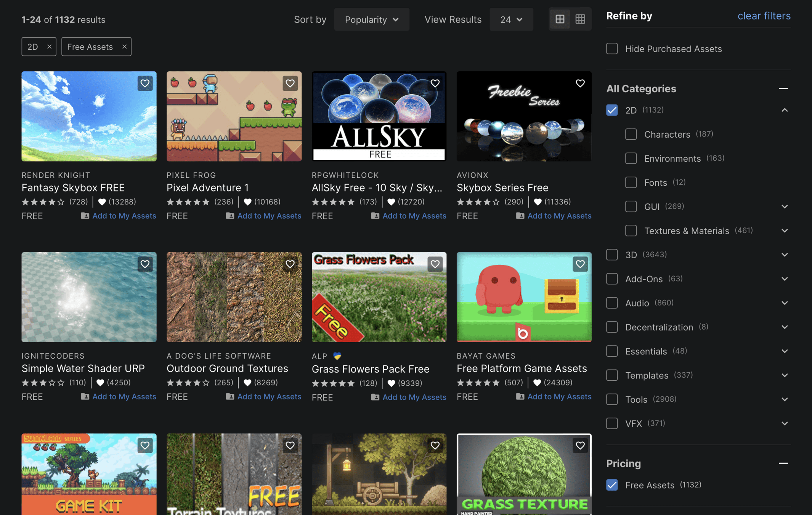The image size is (812, 515).
Task: Click heart on Simple Water Shader URP
Action: tap(145, 264)
